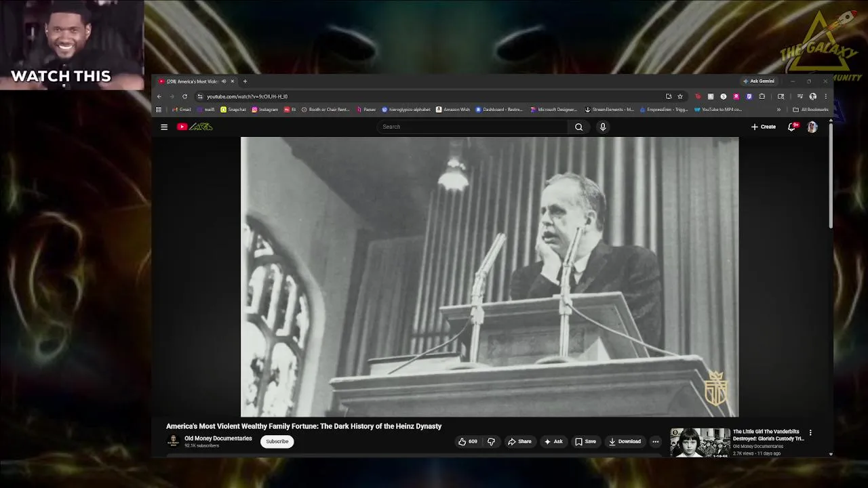868x488 pixels.
Task: Click the Ask button under video
Action: tap(553, 441)
